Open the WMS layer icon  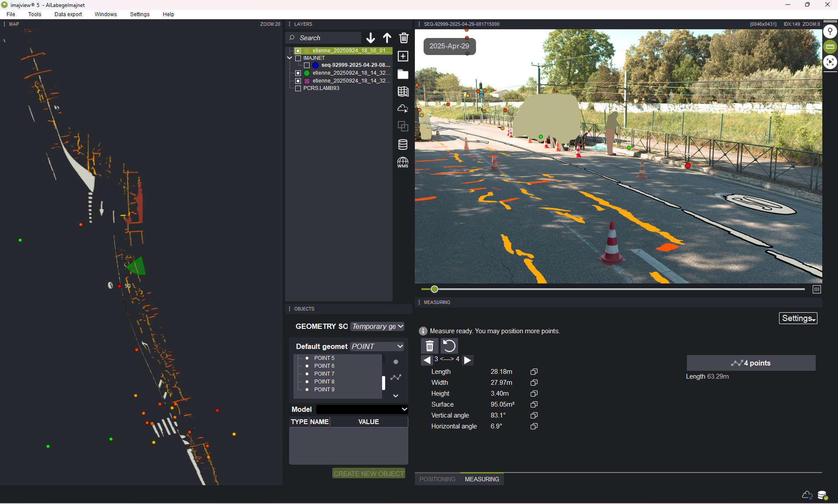click(x=403, y=162)
